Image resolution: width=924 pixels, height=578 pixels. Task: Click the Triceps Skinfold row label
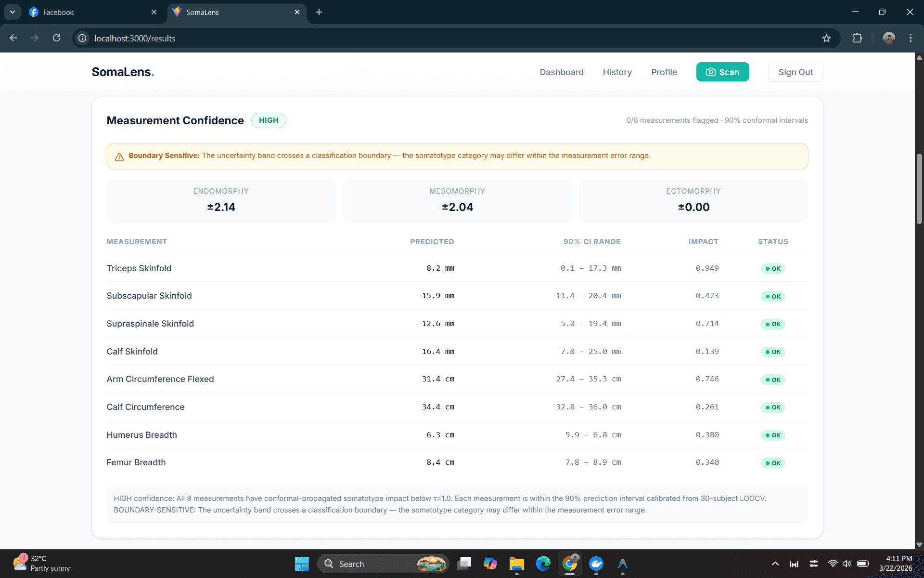pos(139,268)
